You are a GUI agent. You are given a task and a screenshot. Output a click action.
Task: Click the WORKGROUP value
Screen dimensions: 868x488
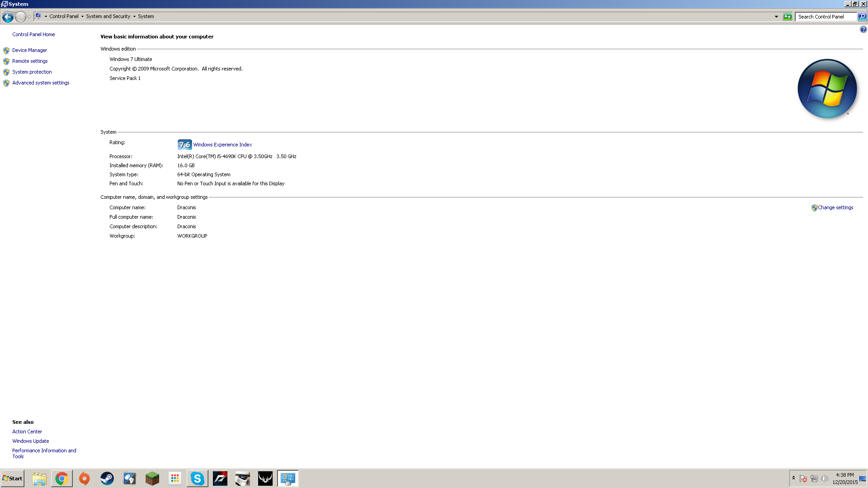coord(192,236)
